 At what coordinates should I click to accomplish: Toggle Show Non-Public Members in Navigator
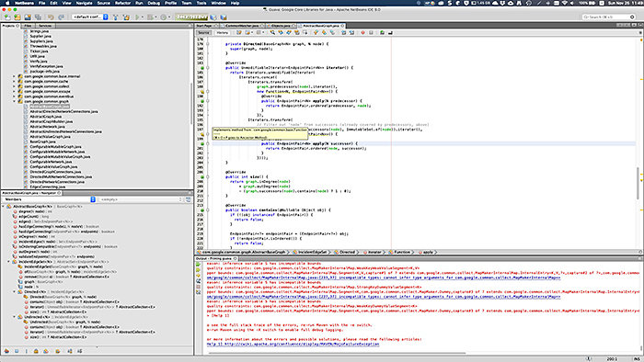(36, 351)
